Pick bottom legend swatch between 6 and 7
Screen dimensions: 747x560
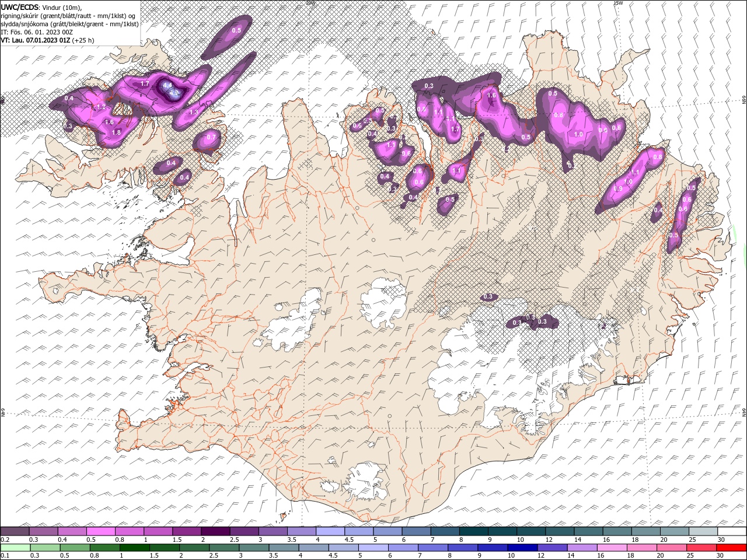coord(404,548)
